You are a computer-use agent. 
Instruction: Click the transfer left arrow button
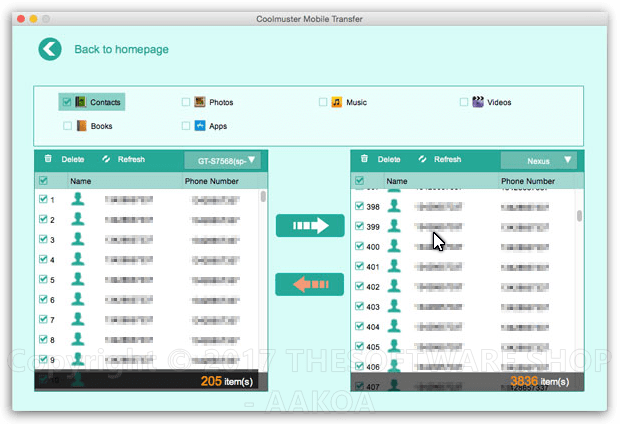pos(310,284)
